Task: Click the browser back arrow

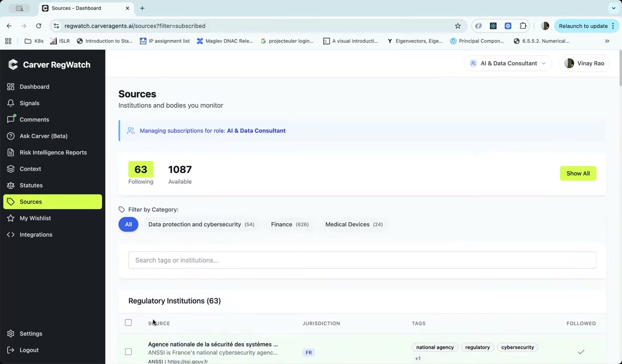Action: tap(9, 26)
